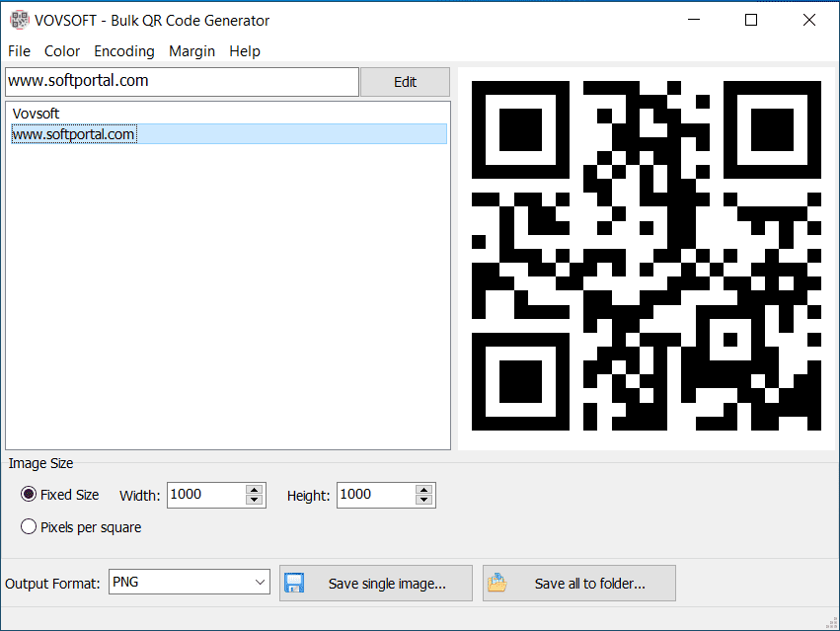
Task: Minimize the Bulk QR Code Generator window
Action: [x=694, y=20]
